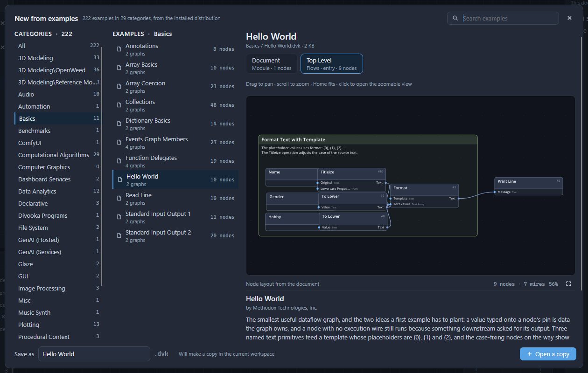The height and width of the screenshot is (373, 588).
Task: Pick the Computational Algorithms category
Action: (x=58, y=155)
